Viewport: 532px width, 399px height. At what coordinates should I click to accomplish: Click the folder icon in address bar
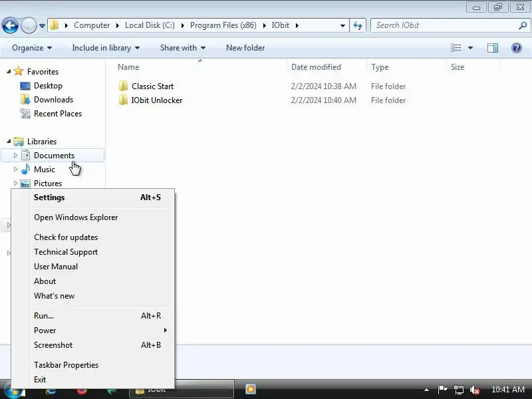(x=55, y=25)
